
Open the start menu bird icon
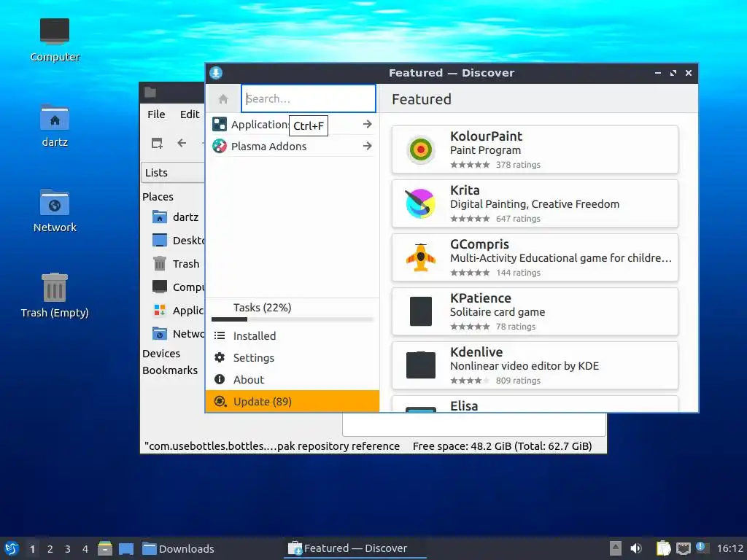pyautogui.click(x=12, y=548)
